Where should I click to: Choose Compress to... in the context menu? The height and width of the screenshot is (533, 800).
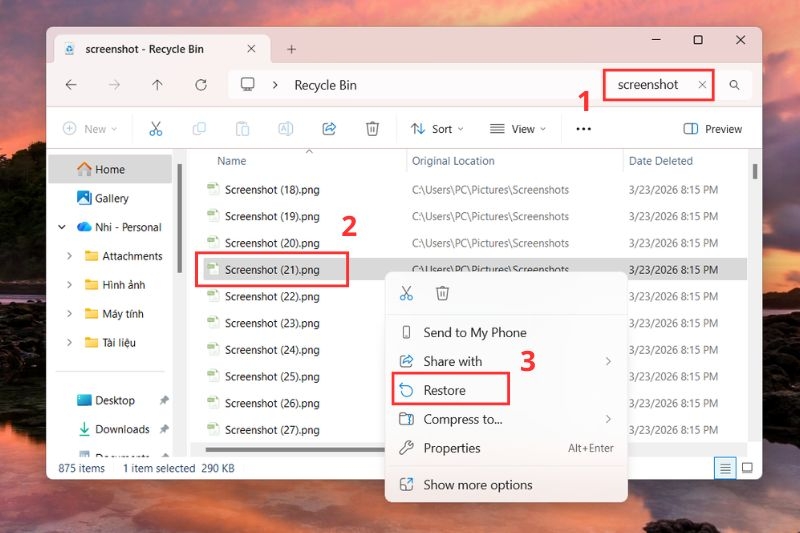[506, 419]
